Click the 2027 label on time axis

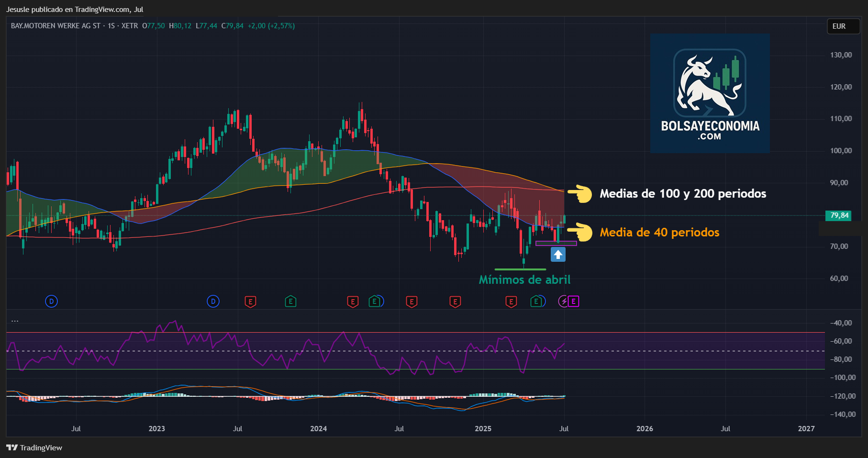806,429
